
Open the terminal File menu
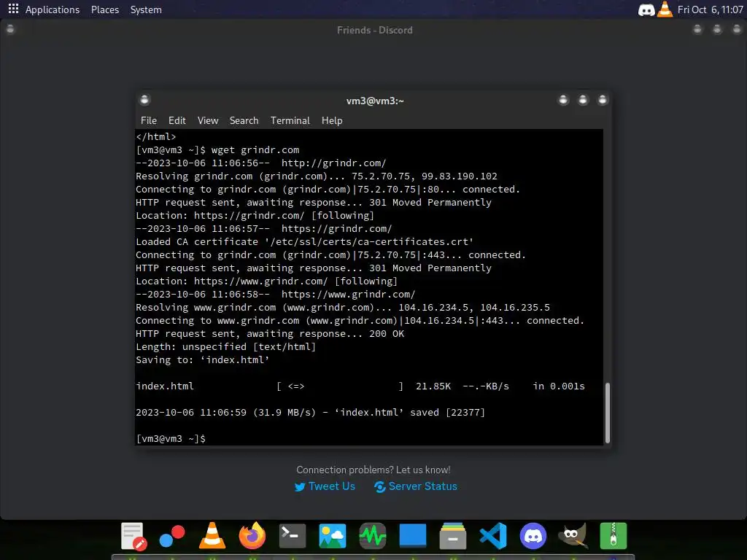[x=149, y=120]
